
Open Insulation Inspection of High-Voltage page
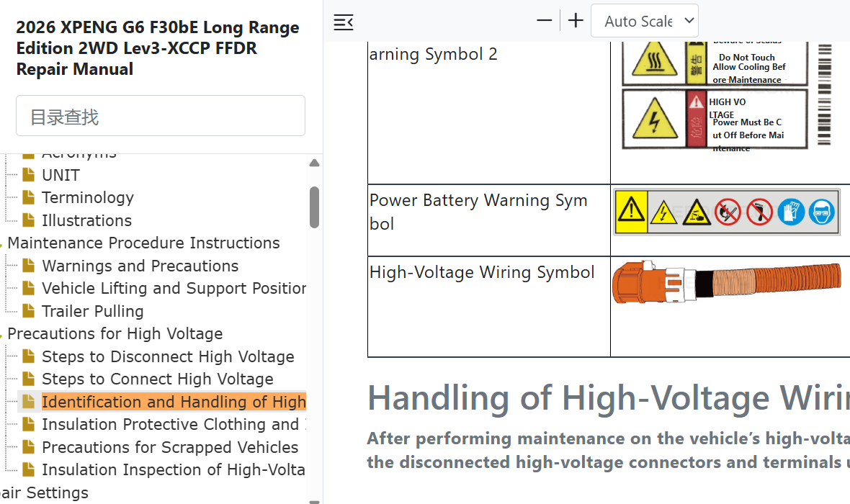point(174,470)
